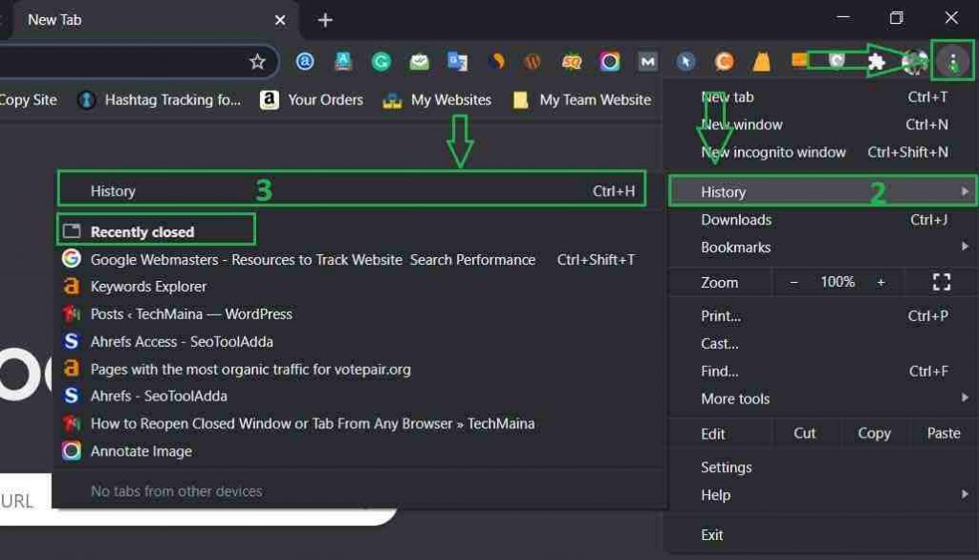Open Settings from the Chrome menu
Image resolution: width=979 pixels, height=560 pixels.
728,466
